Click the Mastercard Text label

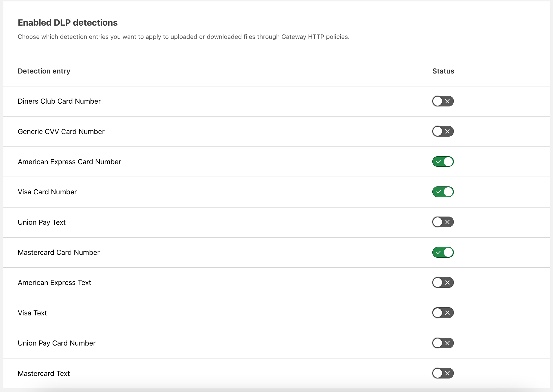[44, 373]
